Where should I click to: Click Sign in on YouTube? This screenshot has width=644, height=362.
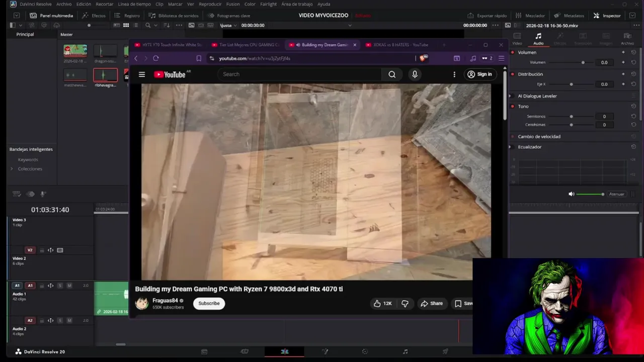point(479,74)
